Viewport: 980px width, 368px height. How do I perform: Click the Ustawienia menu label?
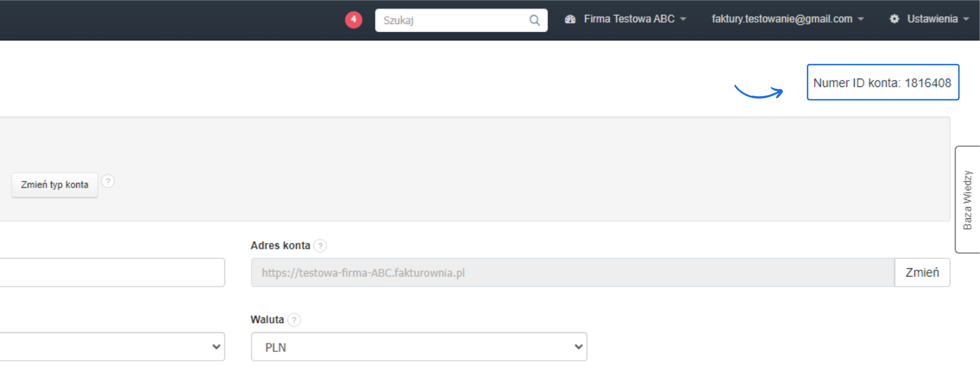932,19
